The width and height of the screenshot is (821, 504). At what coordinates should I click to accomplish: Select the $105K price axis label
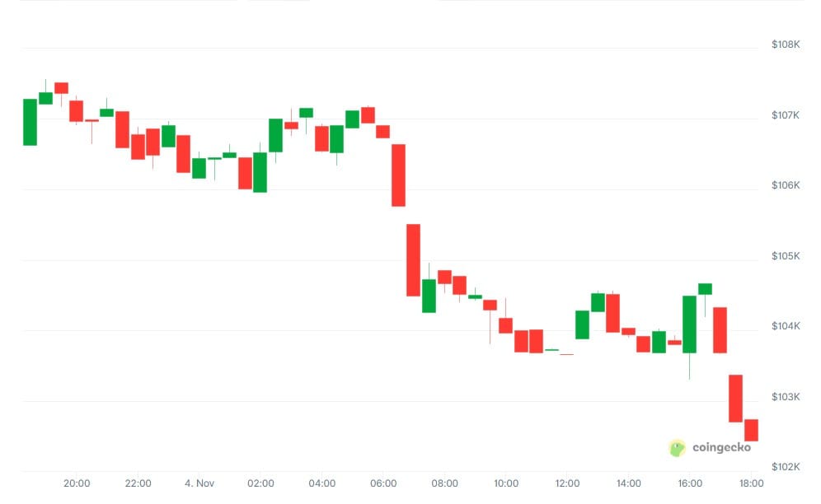click(786, 257)
